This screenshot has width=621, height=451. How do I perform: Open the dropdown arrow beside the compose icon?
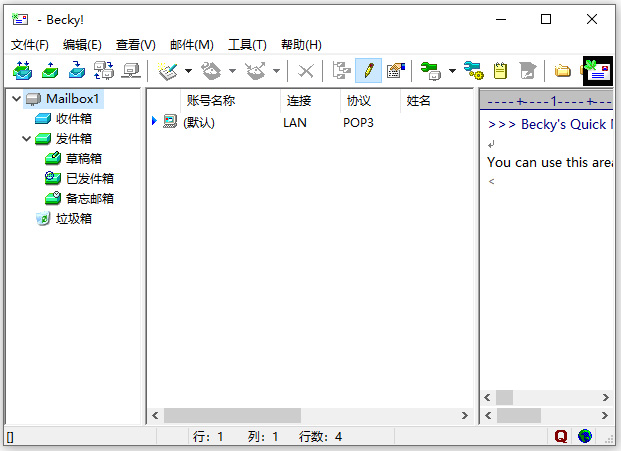click(x=189, y=71)
